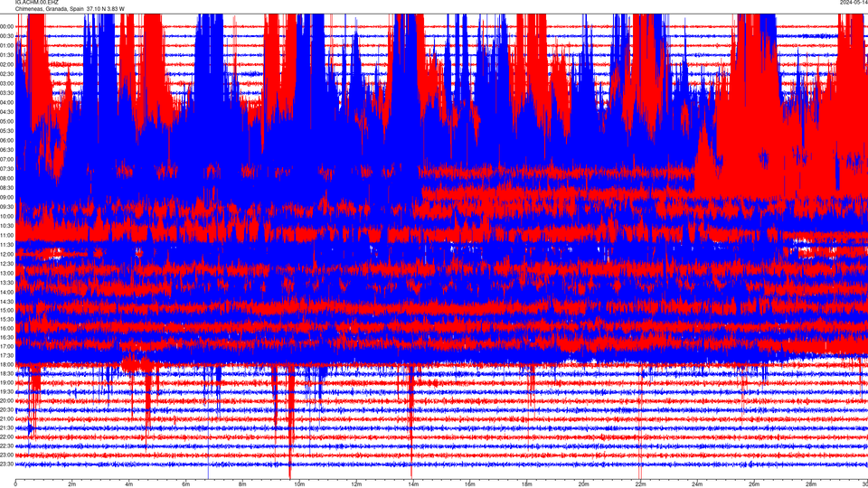Select the 00:30 time row label
This screenshot has height=488, width=868.
coord(6,36)
